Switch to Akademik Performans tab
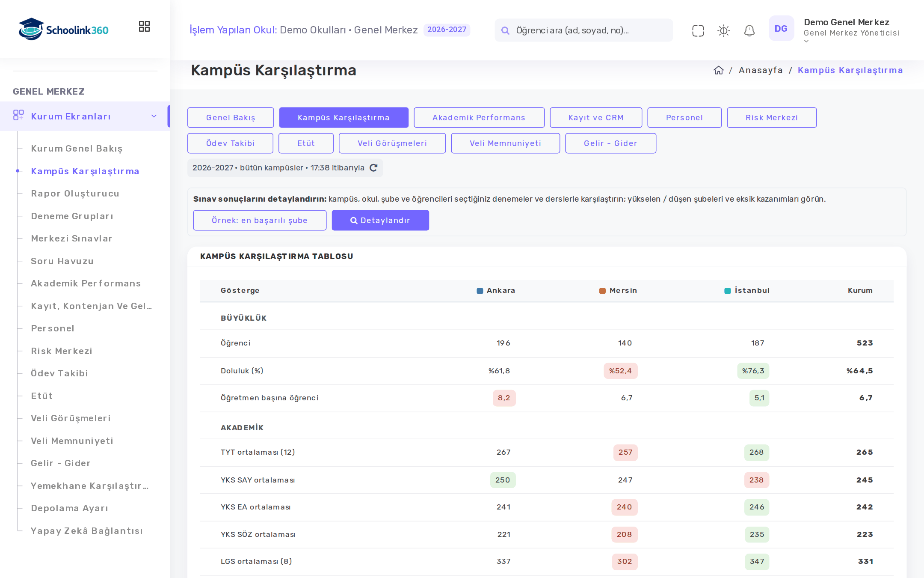 [479, 117]
